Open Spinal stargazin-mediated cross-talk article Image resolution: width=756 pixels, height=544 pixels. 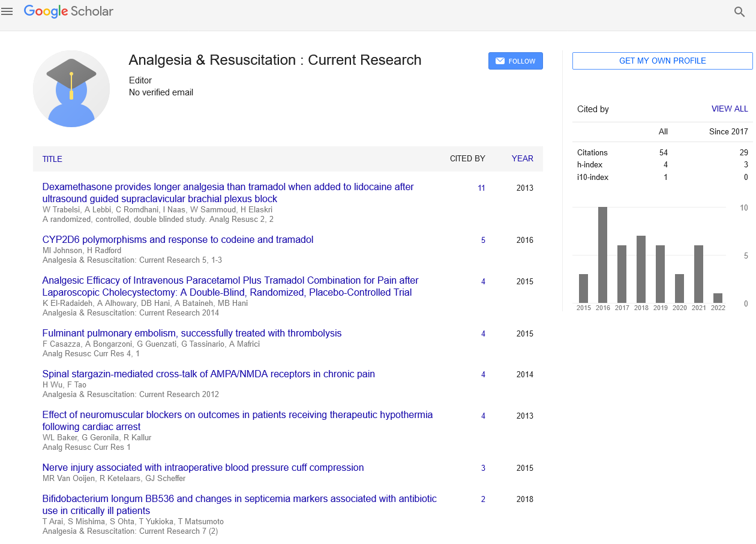tap(208, 374)
